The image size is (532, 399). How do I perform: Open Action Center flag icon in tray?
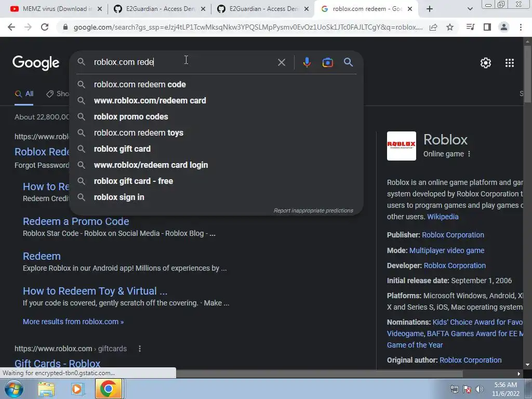(467, 389)
